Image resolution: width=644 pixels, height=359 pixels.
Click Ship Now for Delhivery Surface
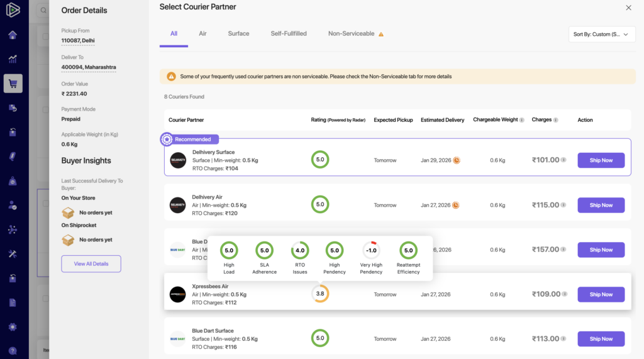(601, 160)
